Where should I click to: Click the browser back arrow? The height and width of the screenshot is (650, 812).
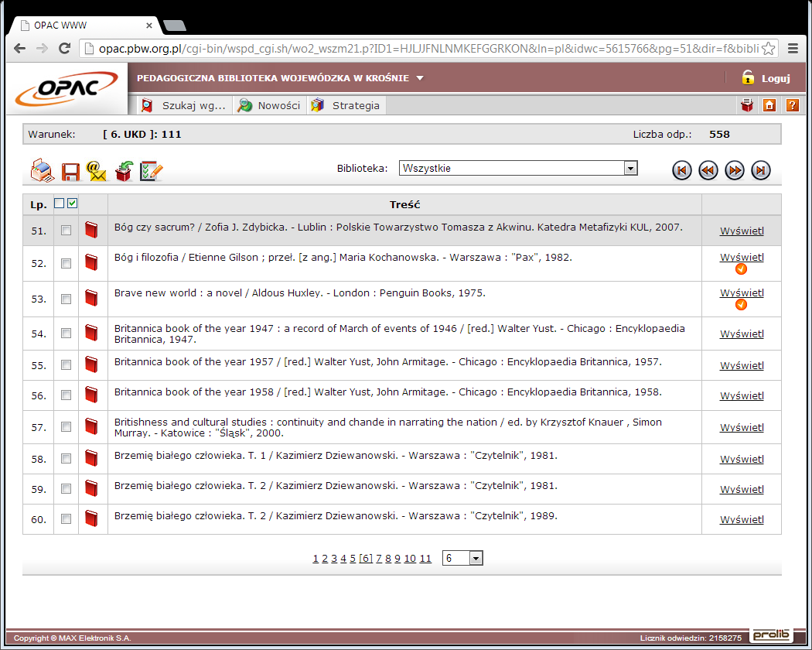point(19,48)
